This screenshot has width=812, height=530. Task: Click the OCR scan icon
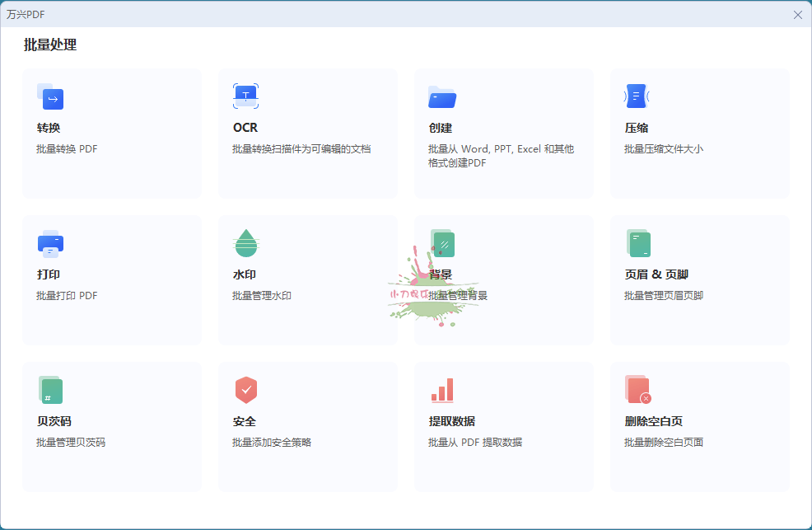(x=245, y=96)
